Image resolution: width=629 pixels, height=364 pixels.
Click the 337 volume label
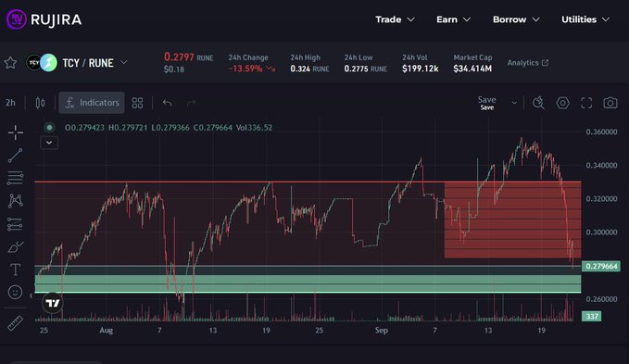(x=592, y=316)
